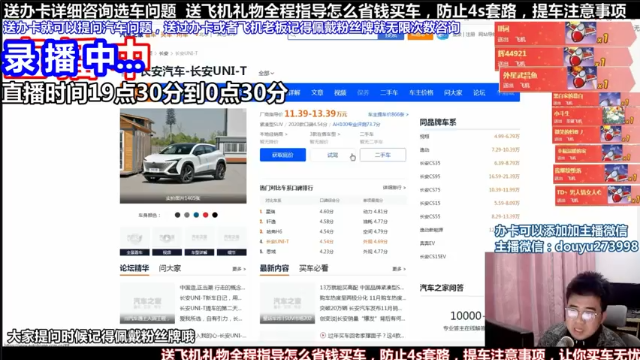The image size is (640, 360).
Task: Select the first dark gray body color dot
Action: coord(178,215)
